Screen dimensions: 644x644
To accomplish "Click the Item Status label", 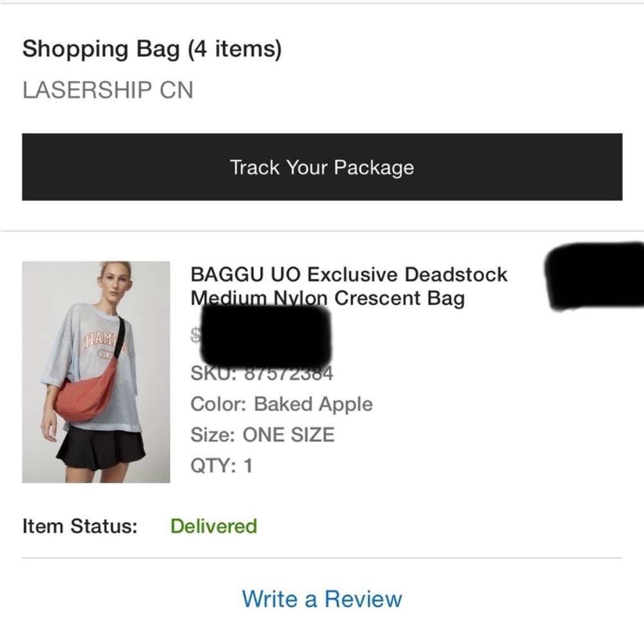I will click(x=80, y=526).
